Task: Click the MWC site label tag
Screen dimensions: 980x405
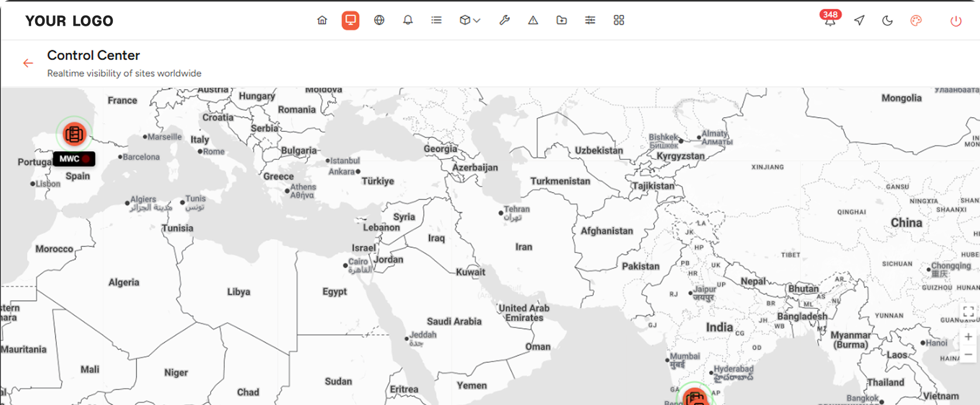Action: point(74,159)
